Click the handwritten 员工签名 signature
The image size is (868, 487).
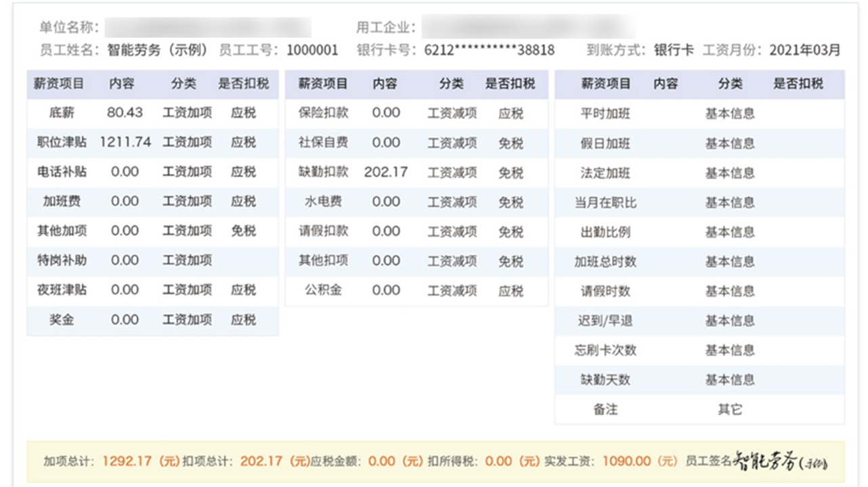(x=781, y=461)
